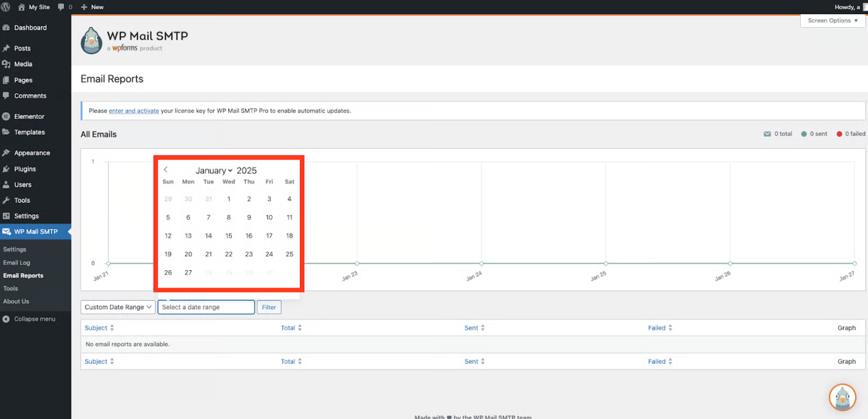Click the enter and activate license link

point(134,111)
